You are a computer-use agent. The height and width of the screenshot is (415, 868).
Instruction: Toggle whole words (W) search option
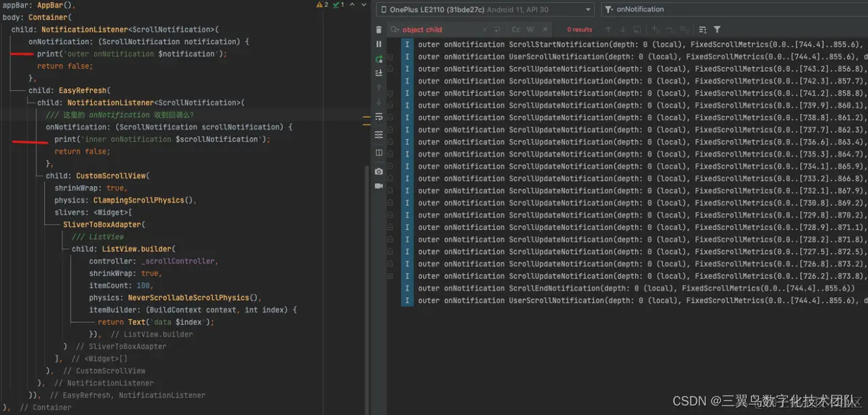click(530, 30)
